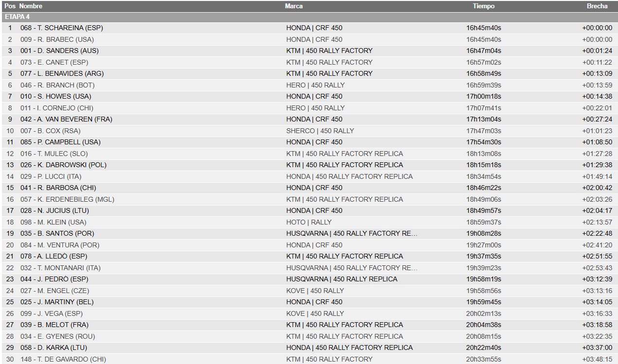Select rider 057 - K. ERDENEBILEG (MGL)
Image resolution: width=618 pixels, height=364 pixels.
coord(67,199)
